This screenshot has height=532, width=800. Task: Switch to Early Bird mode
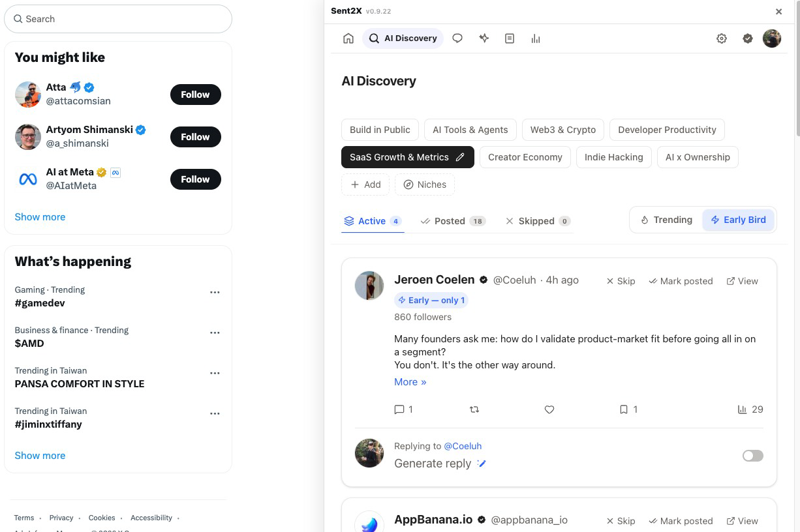click(738, 220)
